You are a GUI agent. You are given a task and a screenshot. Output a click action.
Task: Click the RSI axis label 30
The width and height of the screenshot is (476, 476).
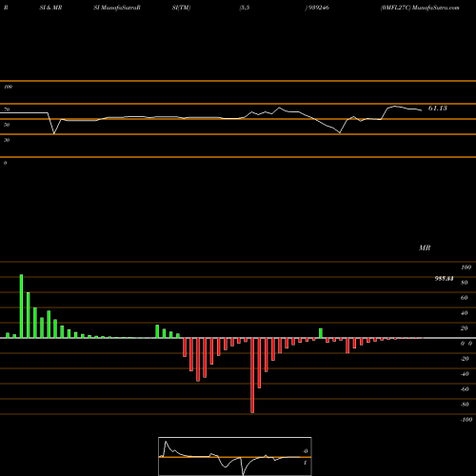(x=7, y=140)
